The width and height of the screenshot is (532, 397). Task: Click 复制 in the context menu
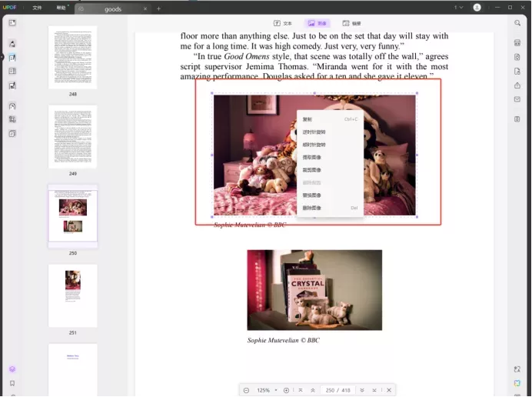click(308, 119)
